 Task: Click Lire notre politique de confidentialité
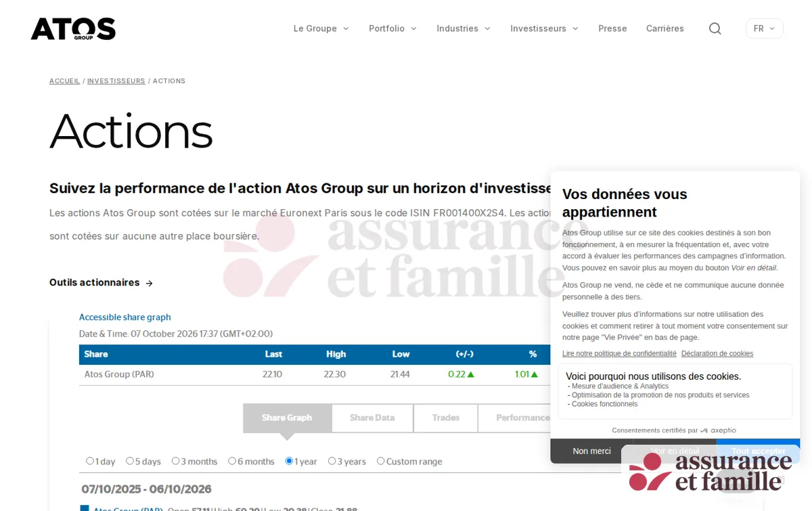[x=619, y=353]
